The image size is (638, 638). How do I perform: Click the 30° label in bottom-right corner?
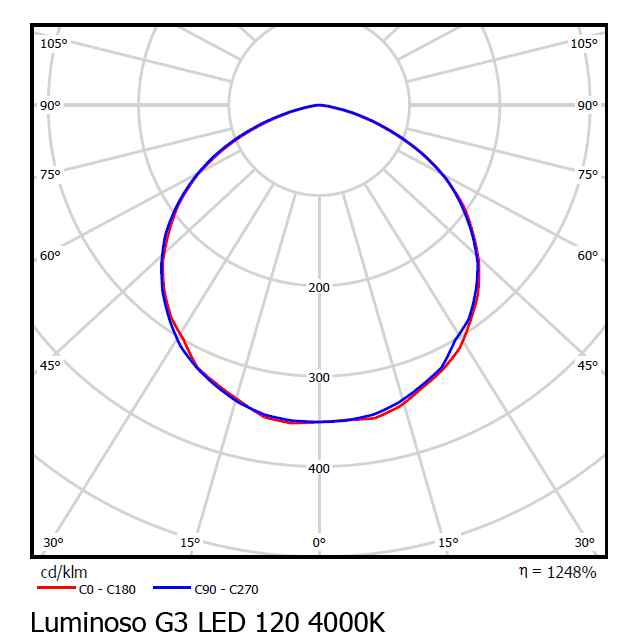(x=585, y=543)
